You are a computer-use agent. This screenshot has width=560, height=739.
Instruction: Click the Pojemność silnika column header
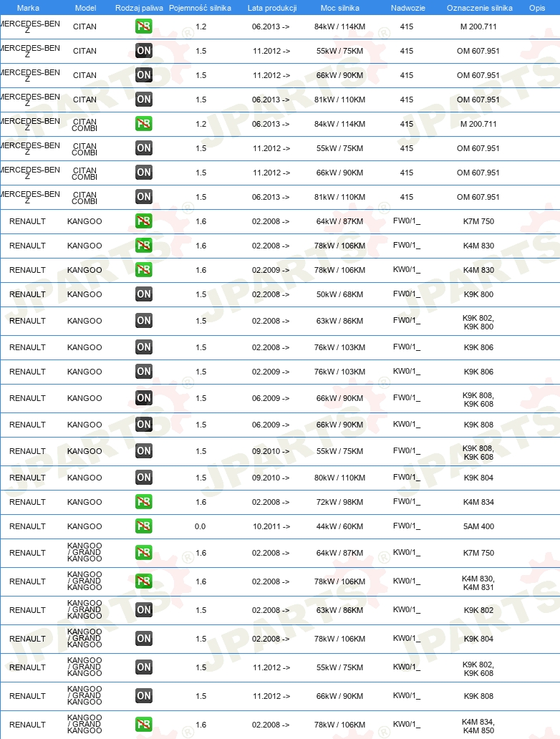200,8
